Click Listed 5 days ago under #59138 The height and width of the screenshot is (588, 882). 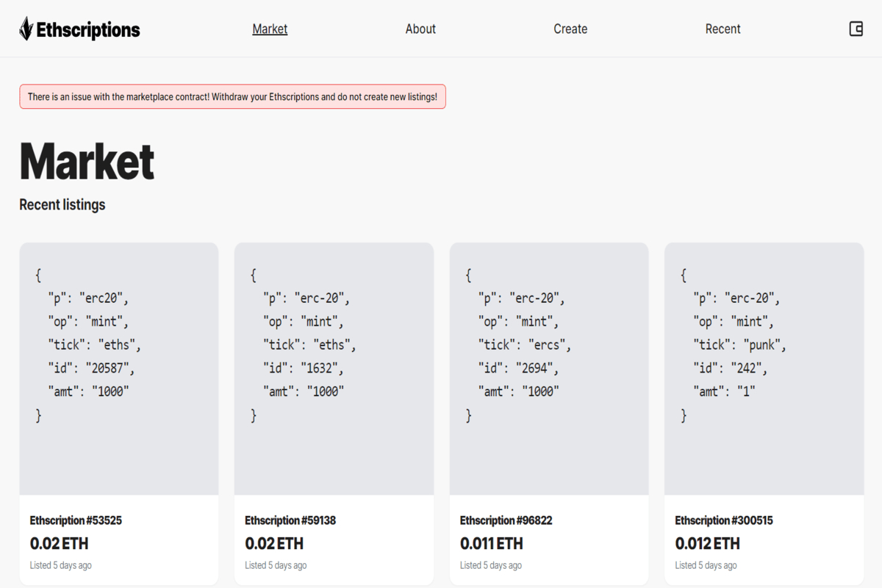click(x=276, y=565)
